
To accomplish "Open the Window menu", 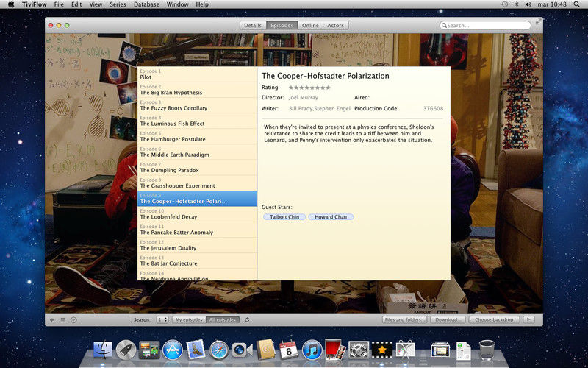I will (177, 4).
